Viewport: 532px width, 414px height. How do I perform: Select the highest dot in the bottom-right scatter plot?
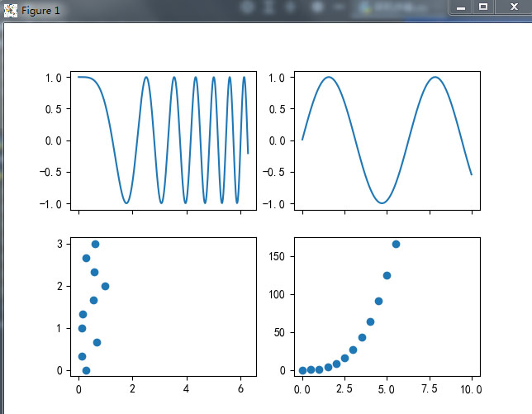[396, 244]
